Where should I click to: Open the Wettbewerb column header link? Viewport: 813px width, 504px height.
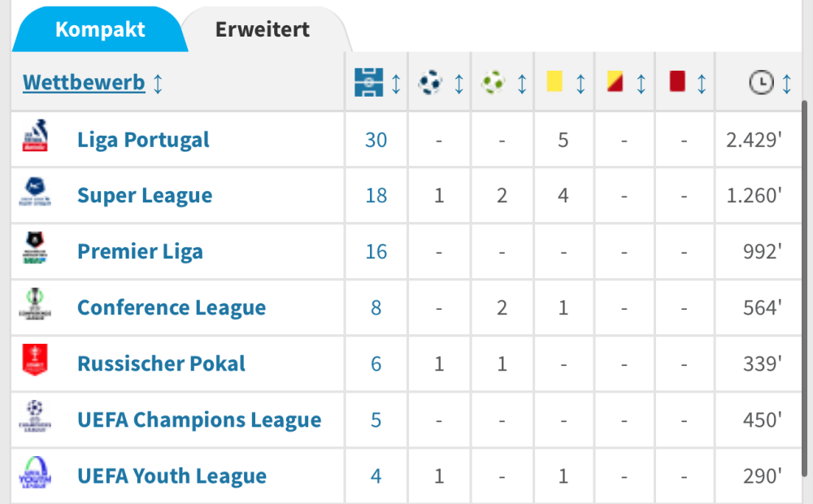click(x=84, y=82)
